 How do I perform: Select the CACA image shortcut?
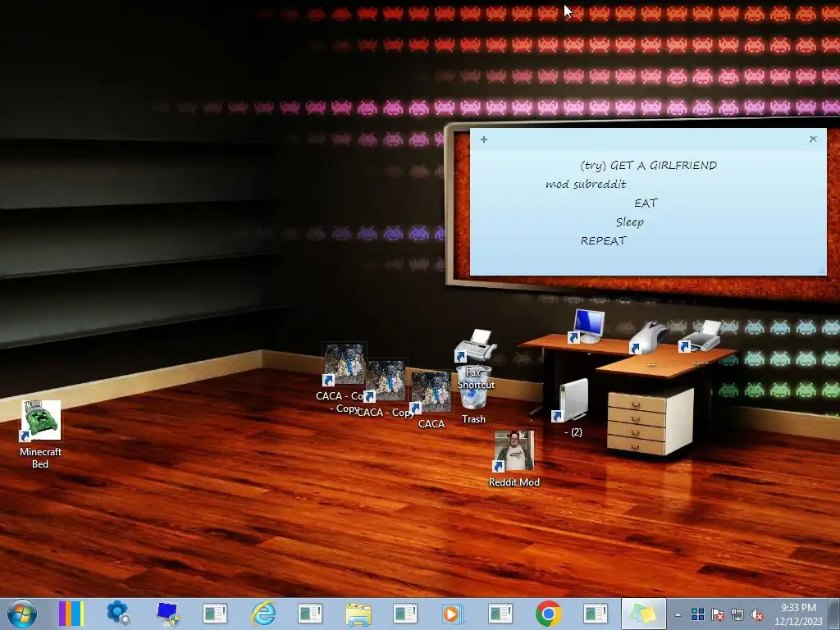[x=431, y=391]
